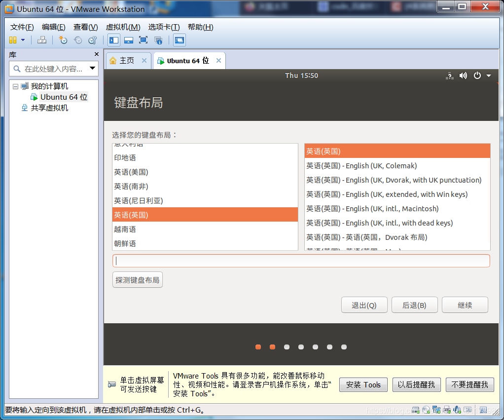Image resolution: width=504 pixels, height=420 pixels.
Task: Select 朝鲜语 keyboard language
Action: click(x=205, y=243)
